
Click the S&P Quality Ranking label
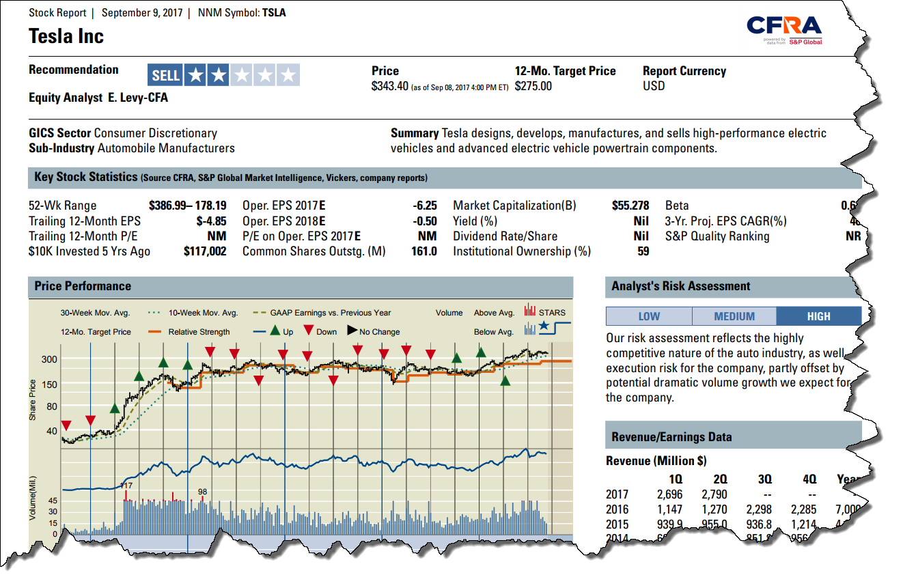click(x=717, y=236)
